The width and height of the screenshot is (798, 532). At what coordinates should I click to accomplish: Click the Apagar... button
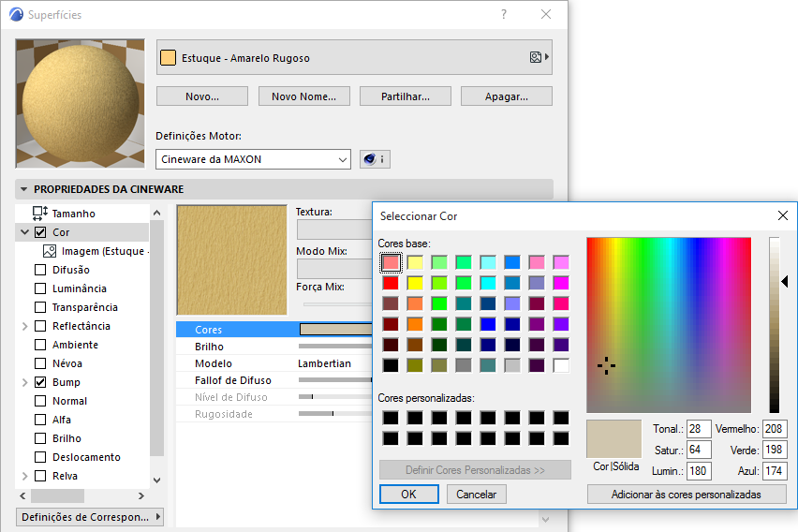[507, 96]
